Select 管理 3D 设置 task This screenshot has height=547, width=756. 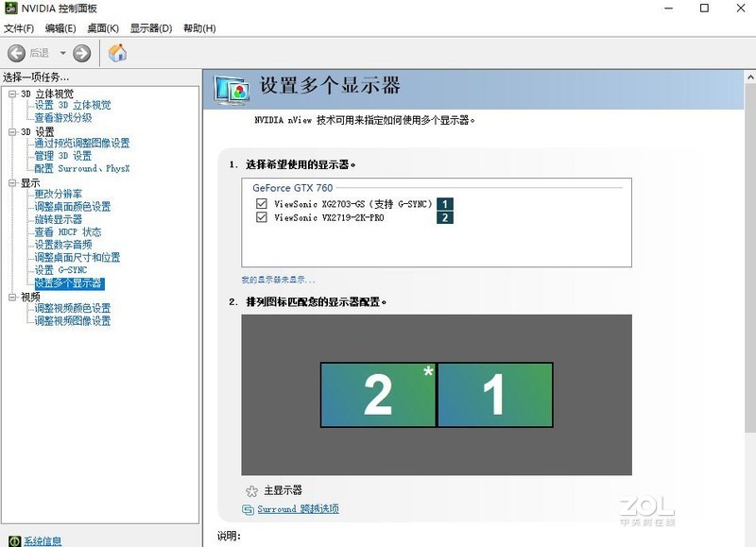click(63, 156)
